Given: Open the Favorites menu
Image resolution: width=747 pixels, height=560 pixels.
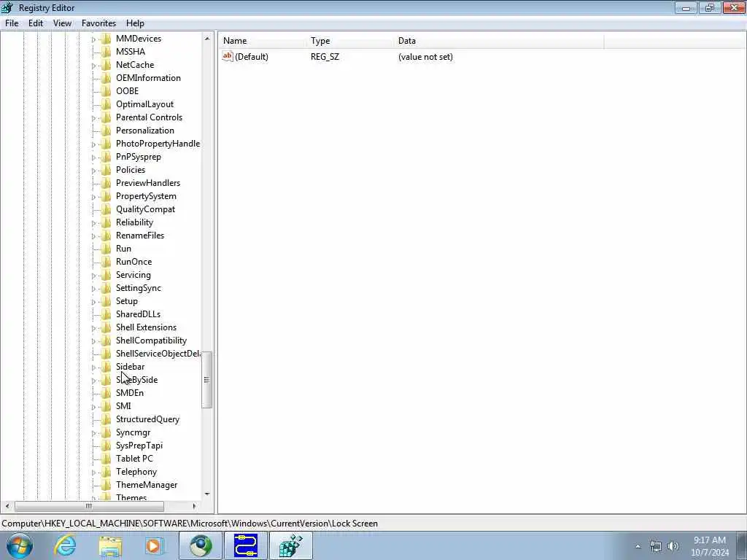Looking at the screenshot, I should coord(98,23).
